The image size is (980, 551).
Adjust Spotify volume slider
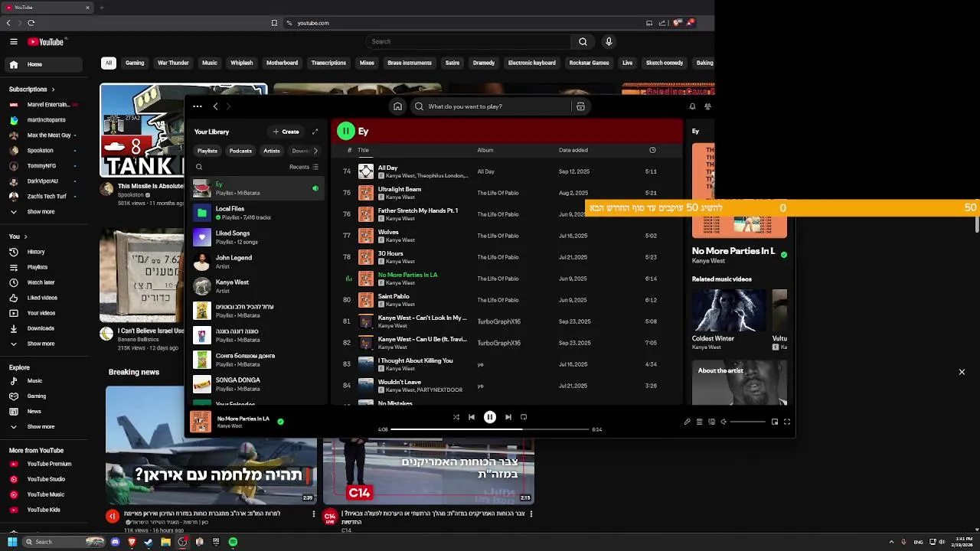(747, 422)
